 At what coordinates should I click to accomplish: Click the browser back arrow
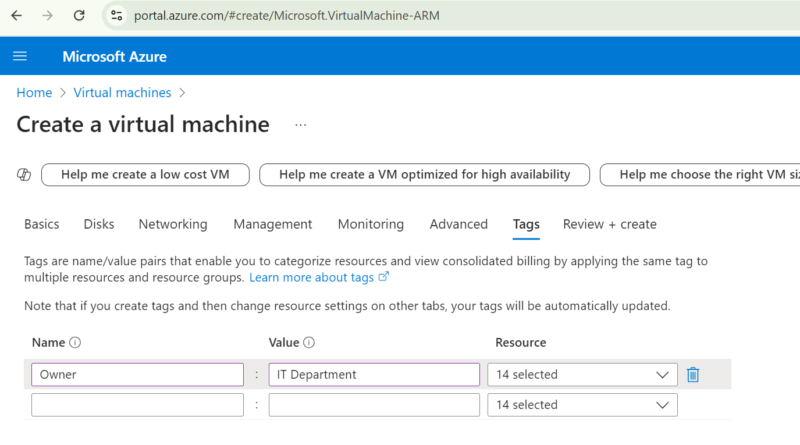point(17,16)
